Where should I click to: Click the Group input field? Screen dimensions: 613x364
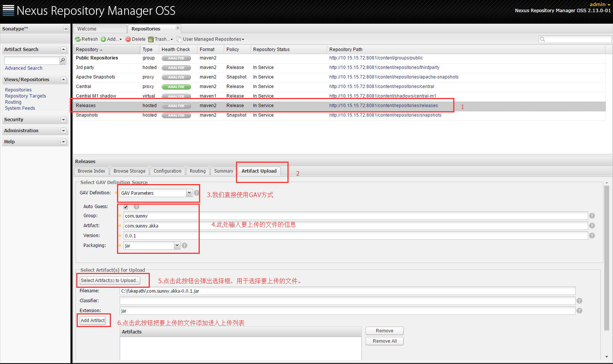point(356,216)
